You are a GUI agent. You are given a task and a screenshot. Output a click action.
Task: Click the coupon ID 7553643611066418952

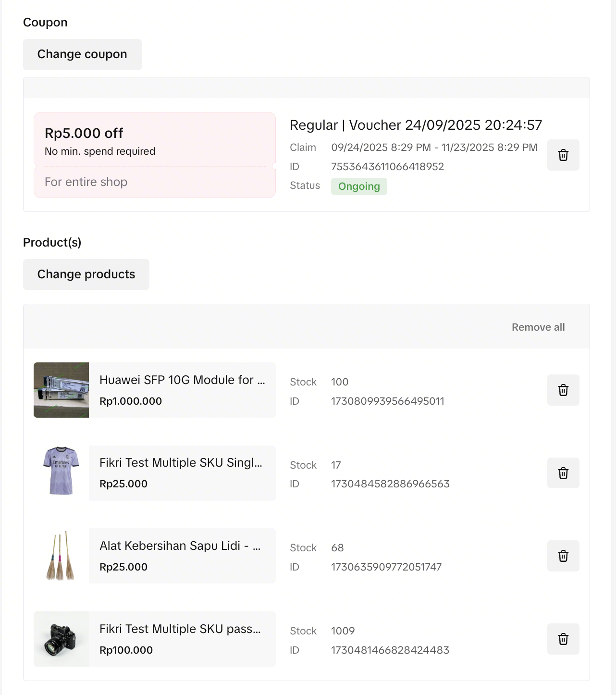pyautogui.click(x=387, y=167)
